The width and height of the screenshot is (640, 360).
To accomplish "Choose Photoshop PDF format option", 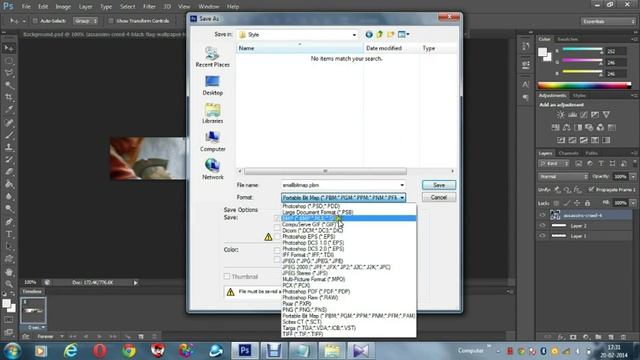I will (316, 291).
